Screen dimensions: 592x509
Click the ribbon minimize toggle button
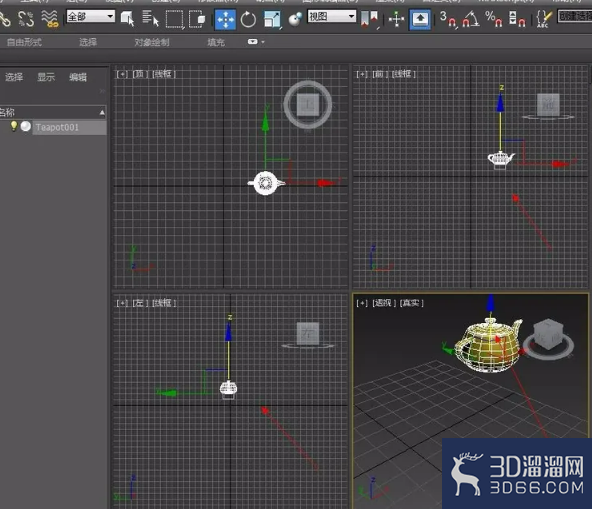(253, 42)
